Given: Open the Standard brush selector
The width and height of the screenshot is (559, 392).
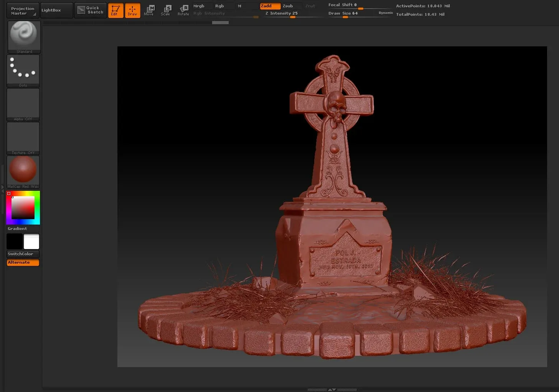Looking at the screenshot, I should coord(24,37).
